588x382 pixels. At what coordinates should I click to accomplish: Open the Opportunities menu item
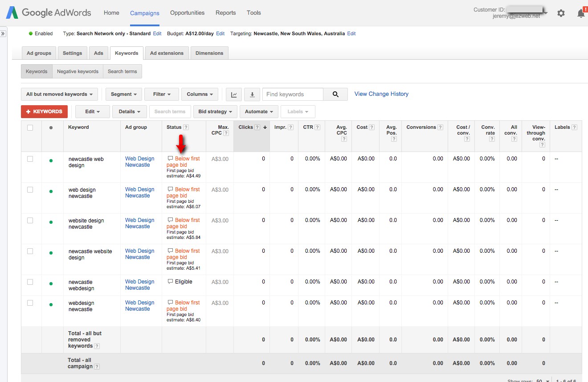pyautogui.click(x=187, y=12)
